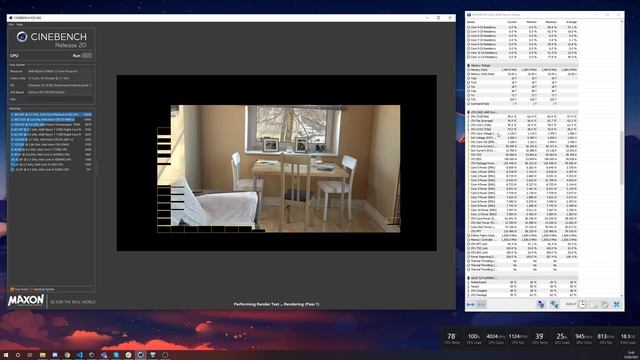Click the Cinebench sphere logo
The image size is (640, 360).
point(22,37)
